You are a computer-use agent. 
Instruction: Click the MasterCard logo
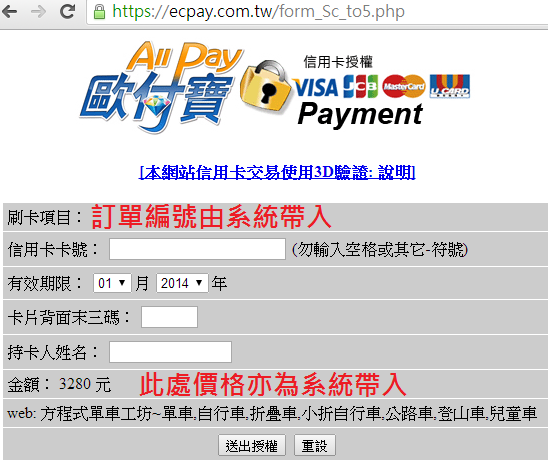[x=404, y=86]
